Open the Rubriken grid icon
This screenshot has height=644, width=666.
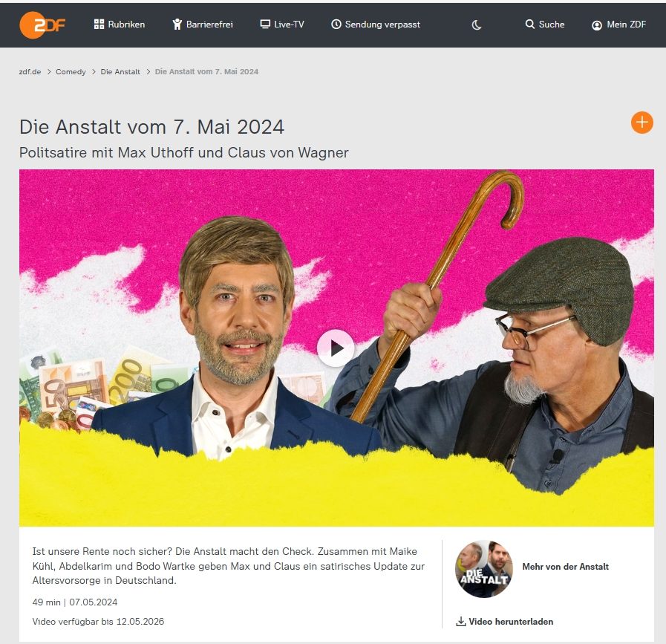(99, 25)
